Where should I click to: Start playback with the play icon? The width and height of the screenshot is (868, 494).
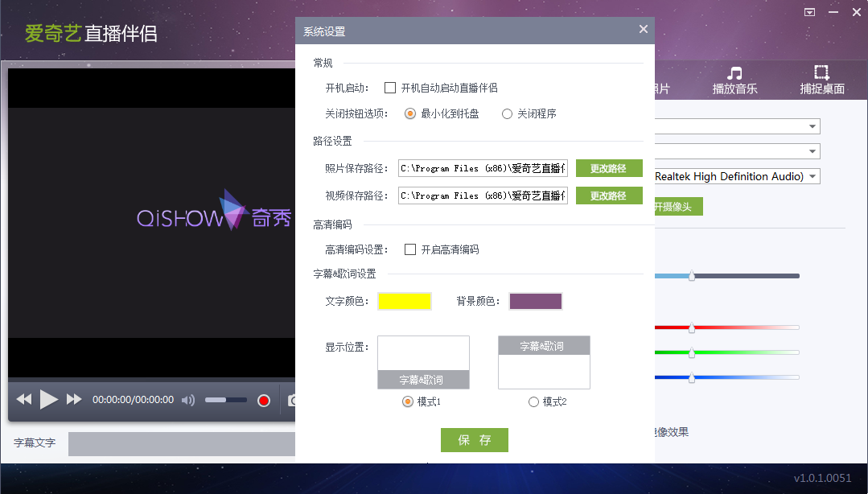49,399
